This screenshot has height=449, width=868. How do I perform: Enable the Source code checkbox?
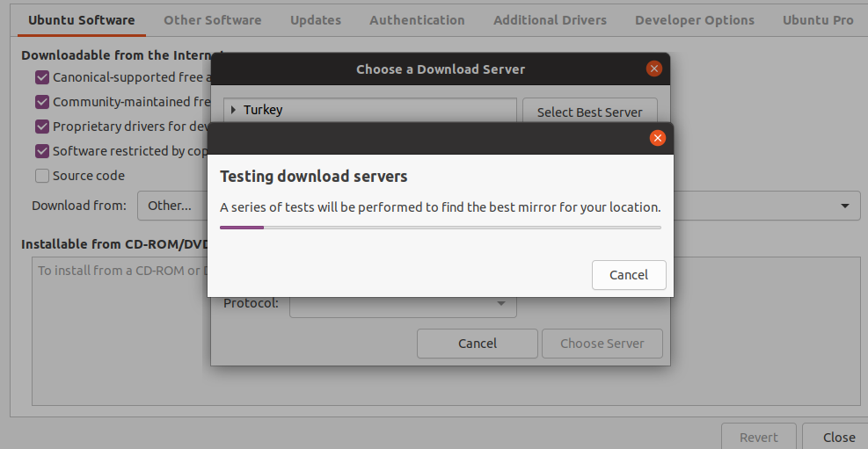pos(42,176)
